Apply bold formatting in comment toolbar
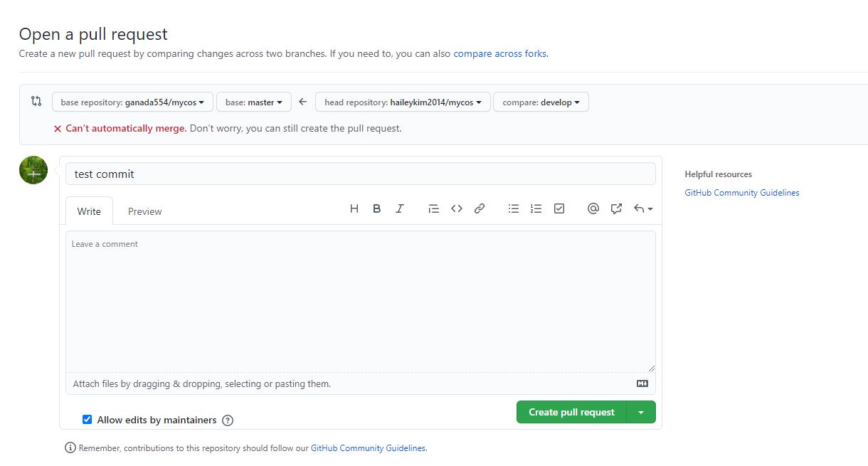The height and width of the screenshot is (466, 868). tap(377, 208)
